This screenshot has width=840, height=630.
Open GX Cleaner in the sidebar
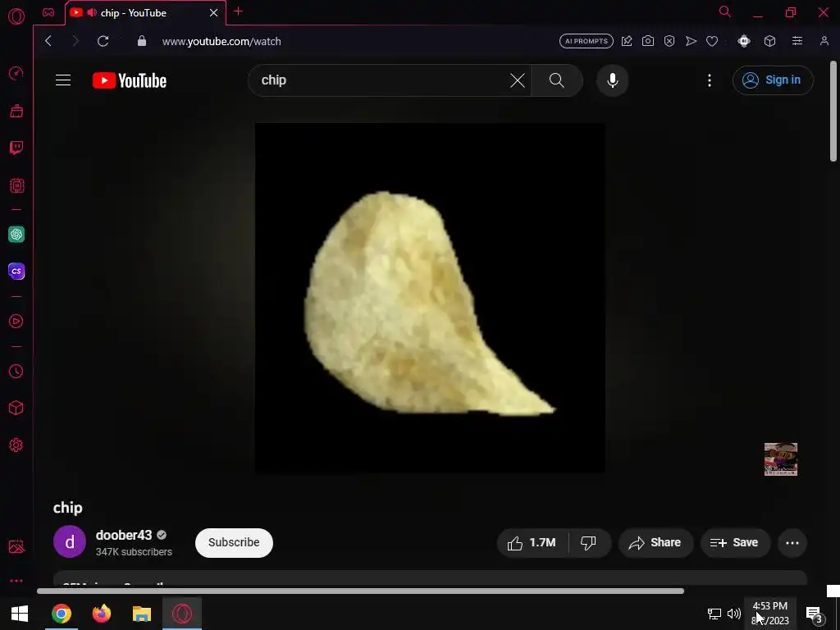16,111
